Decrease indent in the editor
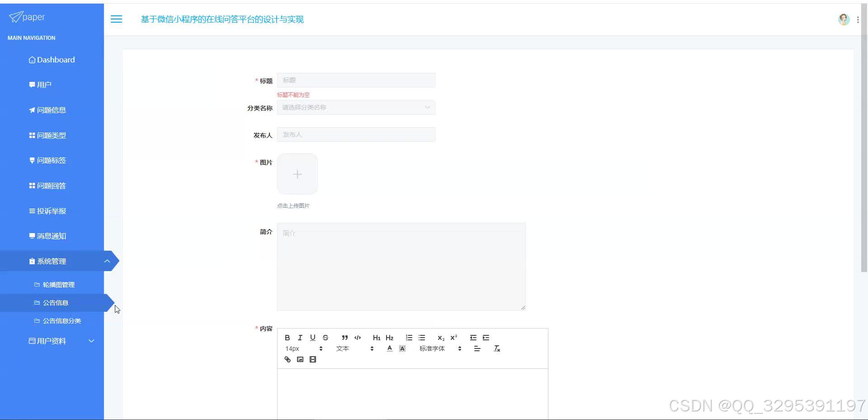Viewport: 868px width, 420px height. click(x=473, y=338)
